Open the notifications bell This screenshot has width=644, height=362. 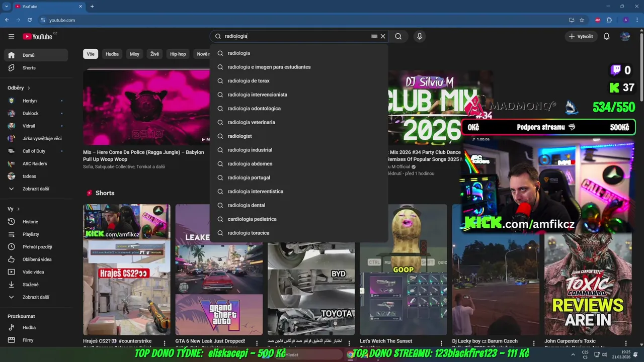tap(607, 36)
